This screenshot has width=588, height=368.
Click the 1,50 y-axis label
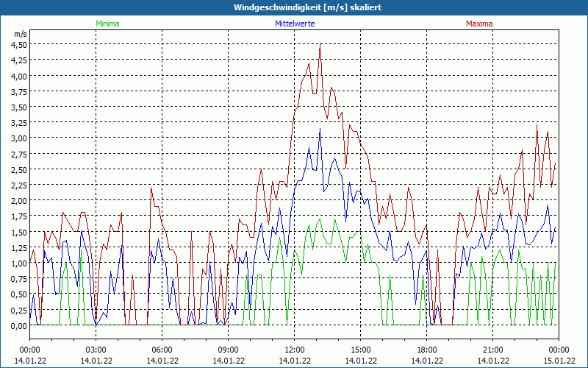(19, 232)
